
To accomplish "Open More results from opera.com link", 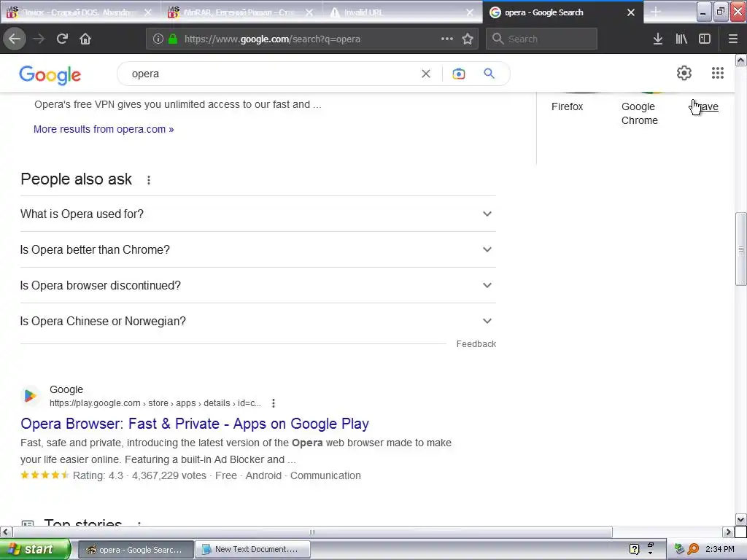I will (x=104, y=129).
